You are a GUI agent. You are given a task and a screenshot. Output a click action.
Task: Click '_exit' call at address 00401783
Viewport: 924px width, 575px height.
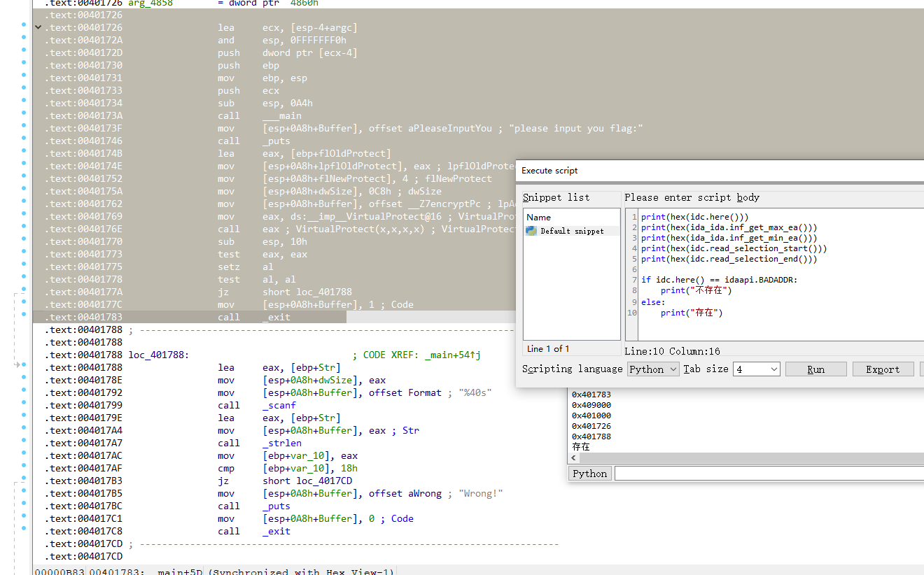click(x=276, y=318)
